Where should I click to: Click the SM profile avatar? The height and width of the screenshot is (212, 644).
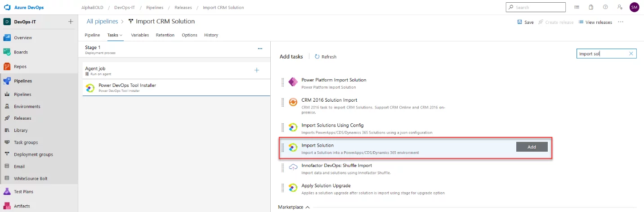click(x=634, y=7)
